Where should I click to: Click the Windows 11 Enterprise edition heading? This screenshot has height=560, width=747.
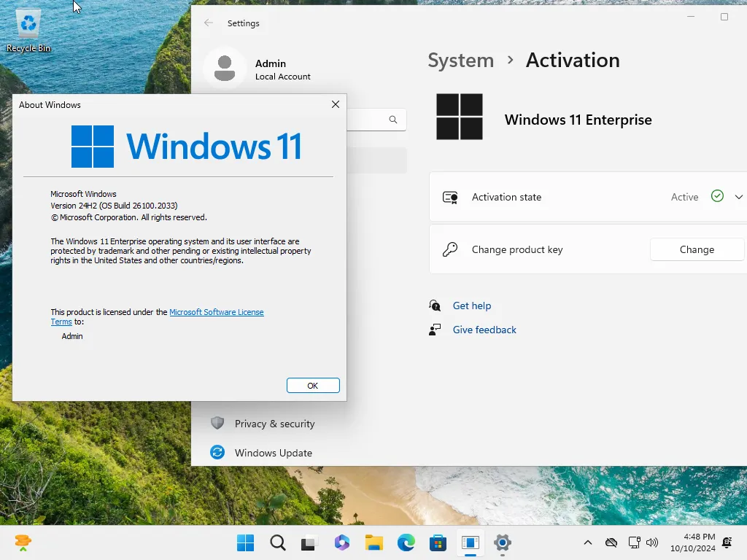tap(578, 120)
